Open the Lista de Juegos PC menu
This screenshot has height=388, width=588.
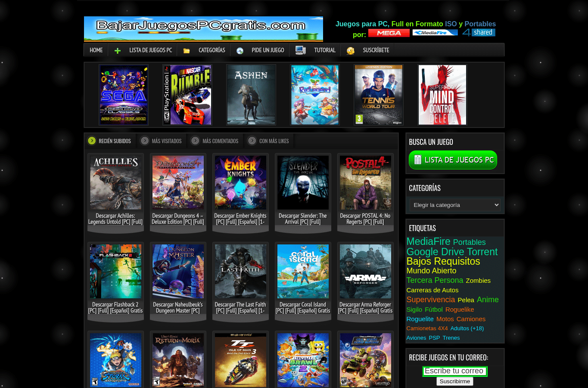coord(151,50)
